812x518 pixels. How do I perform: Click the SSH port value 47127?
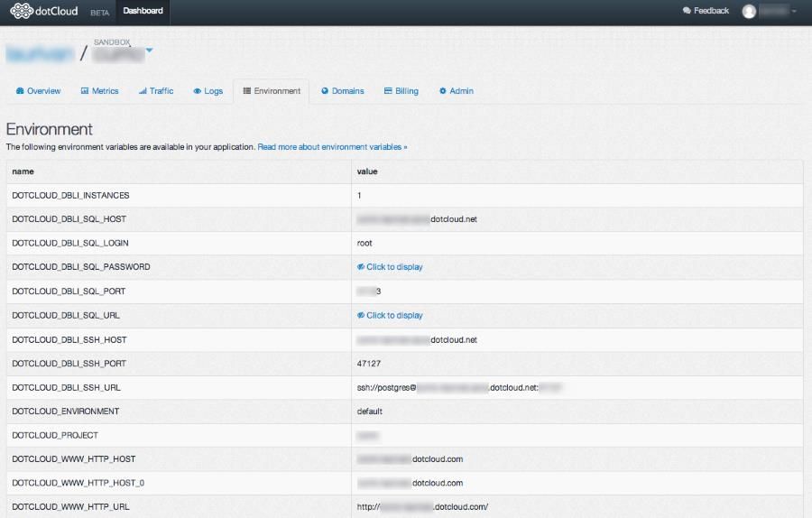369,364
